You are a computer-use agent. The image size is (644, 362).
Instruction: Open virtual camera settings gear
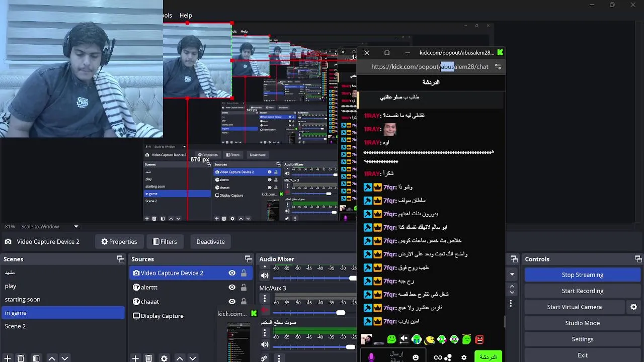(634, 307)
